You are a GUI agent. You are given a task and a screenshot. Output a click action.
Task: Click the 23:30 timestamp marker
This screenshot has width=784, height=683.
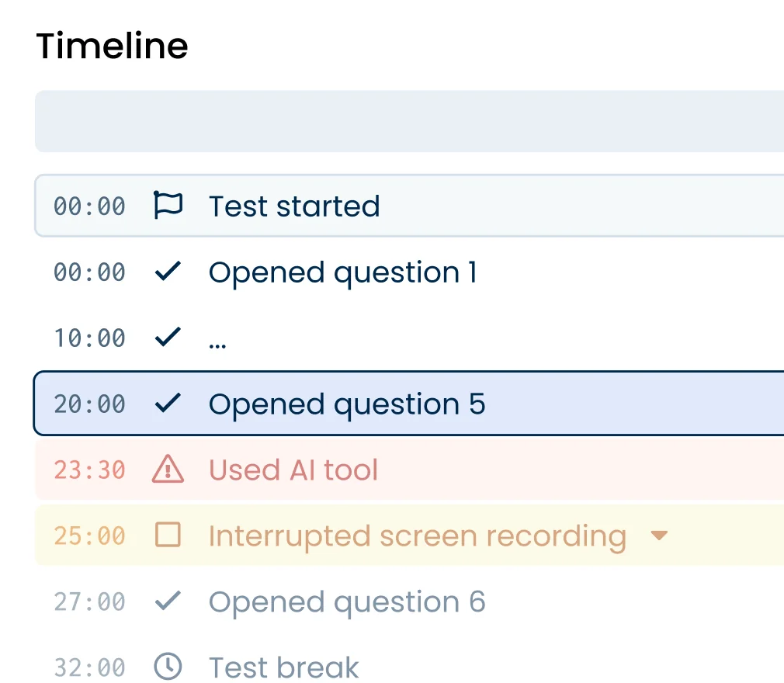(x=89, y=470)
